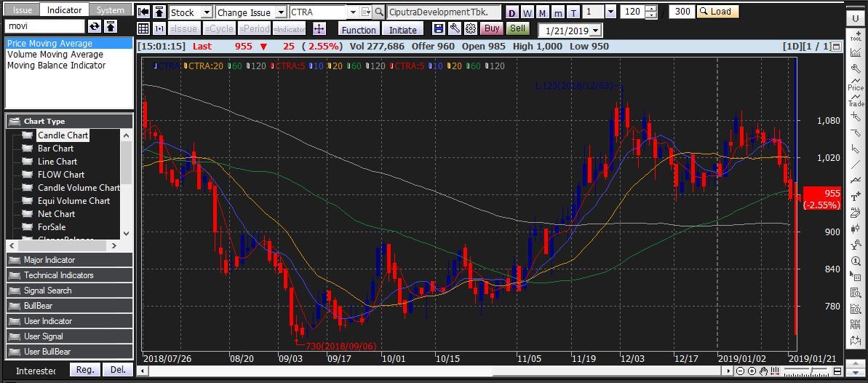Select the monthly M period toggle
This screenshot has width=868, height=383.
543,12
